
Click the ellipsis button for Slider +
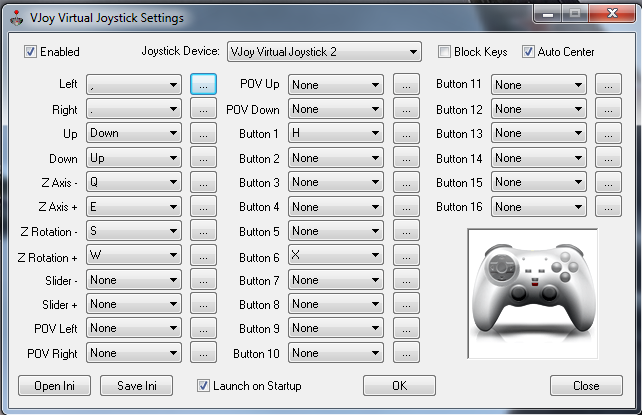click(203, 304)
